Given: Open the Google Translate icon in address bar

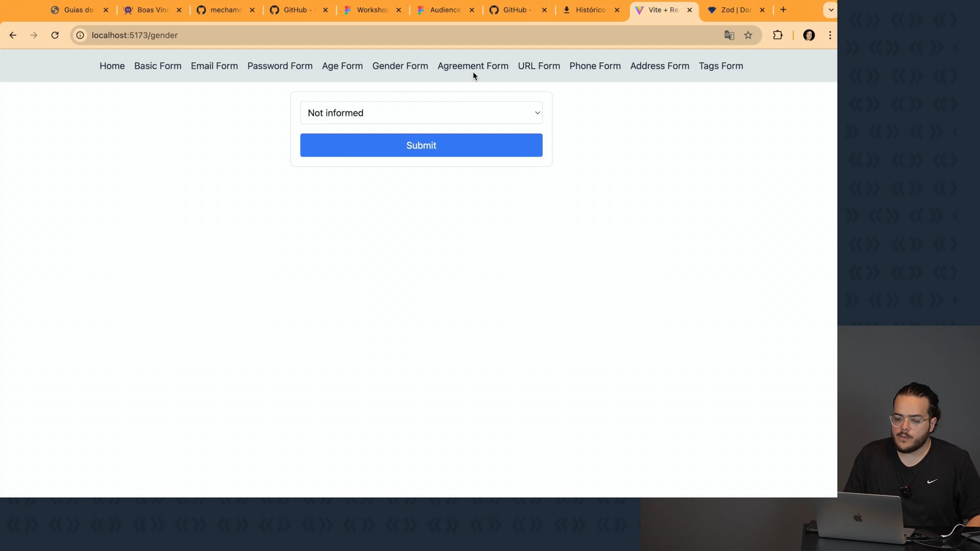Looking at the screenshot, I should click(729, 35).
